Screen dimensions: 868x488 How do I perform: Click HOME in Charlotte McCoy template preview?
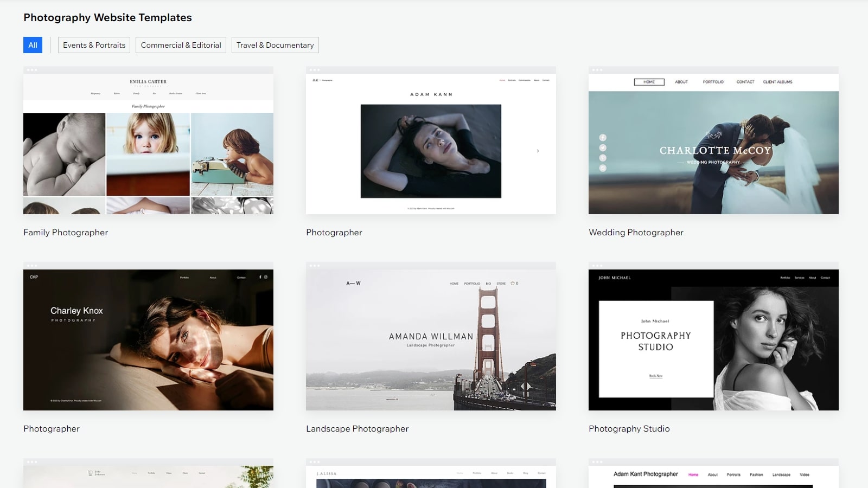coord(649,82)
